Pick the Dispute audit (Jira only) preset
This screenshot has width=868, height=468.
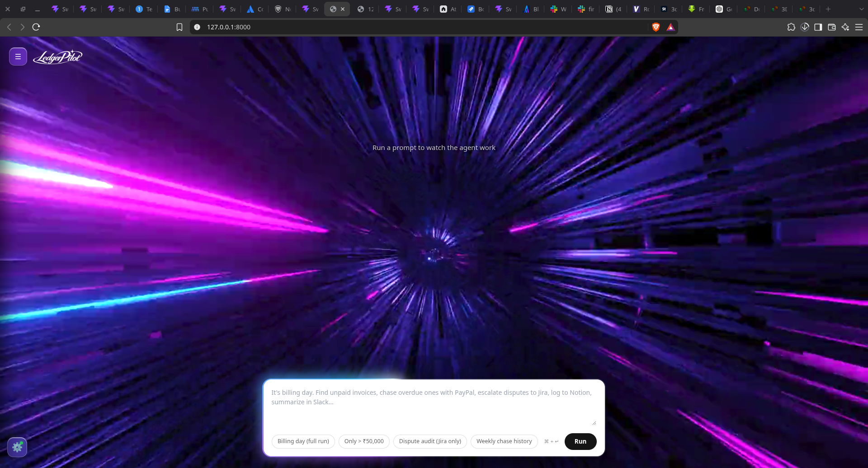[430, 441]
